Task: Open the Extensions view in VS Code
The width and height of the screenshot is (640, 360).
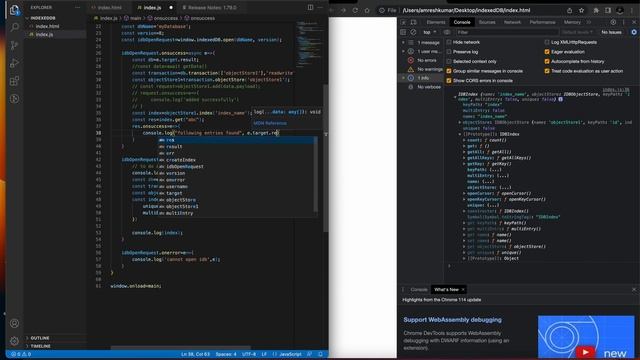Action: point(15,81)
